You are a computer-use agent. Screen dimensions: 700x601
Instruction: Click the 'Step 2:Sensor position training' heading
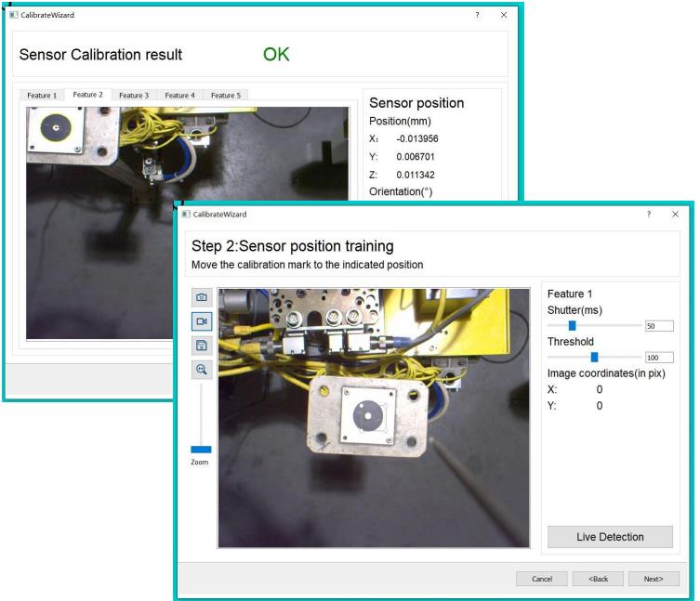293,246
